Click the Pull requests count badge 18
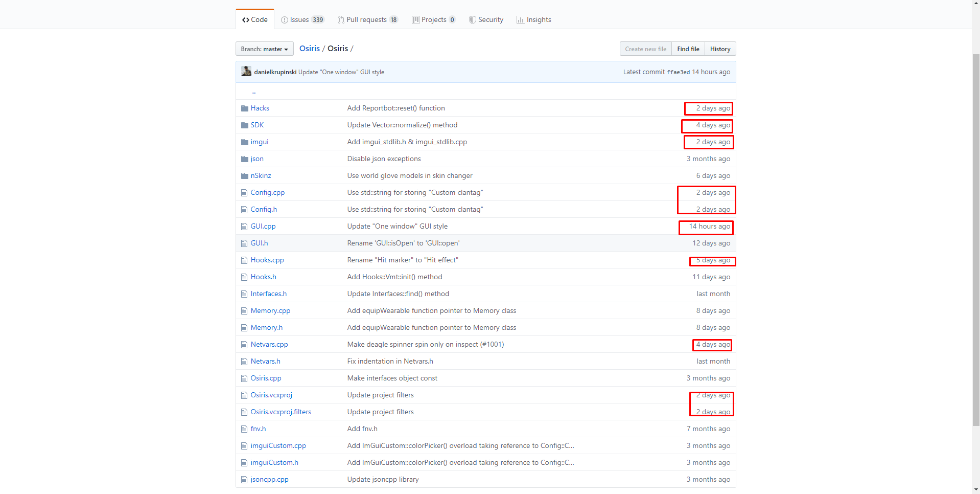This screenshot has width=980, height=494. [393, 20]
